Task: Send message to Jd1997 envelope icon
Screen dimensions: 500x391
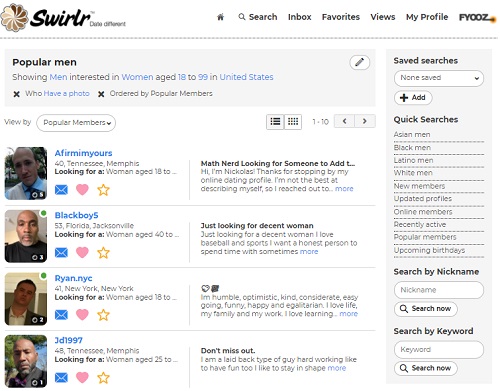Action: coord(61,378)
